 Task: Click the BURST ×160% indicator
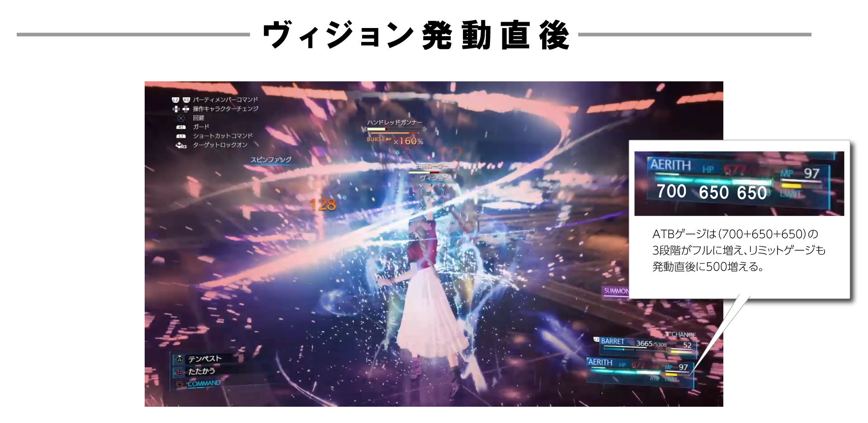[x=395, y=141]
